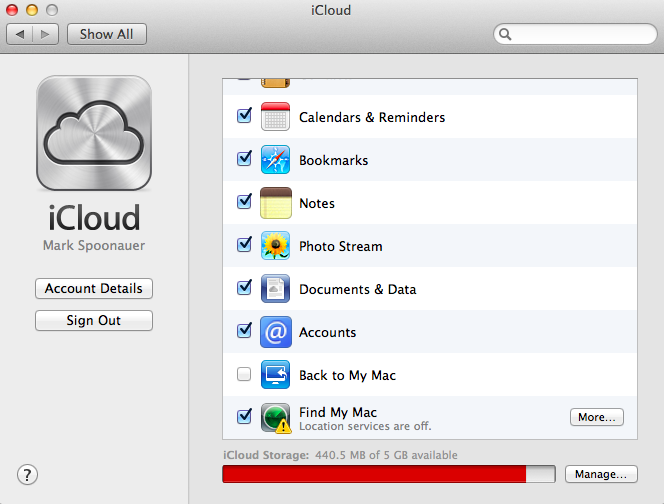Click More... next to Find My Mac
Screen dimensions: 664x504
coord(597,417)
